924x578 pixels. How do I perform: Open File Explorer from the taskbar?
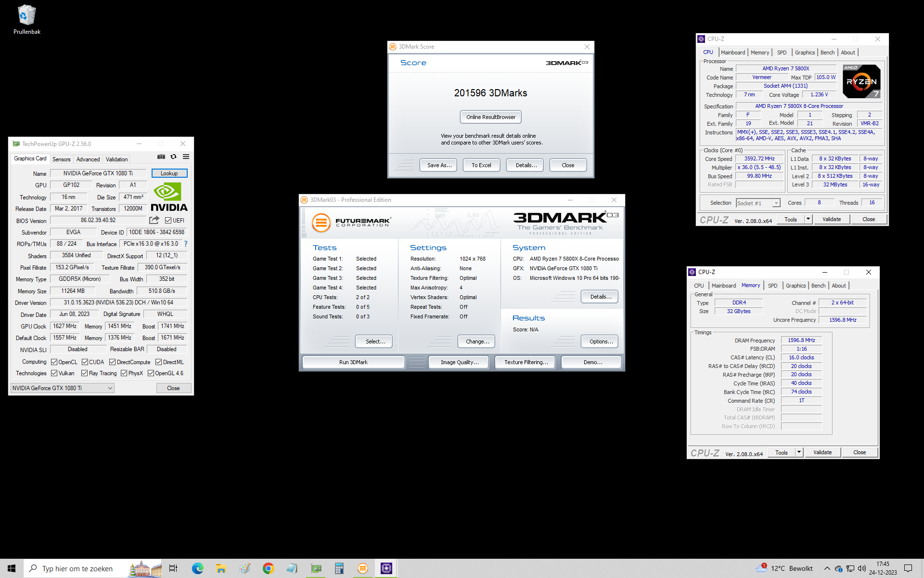[x=221, y=568]
